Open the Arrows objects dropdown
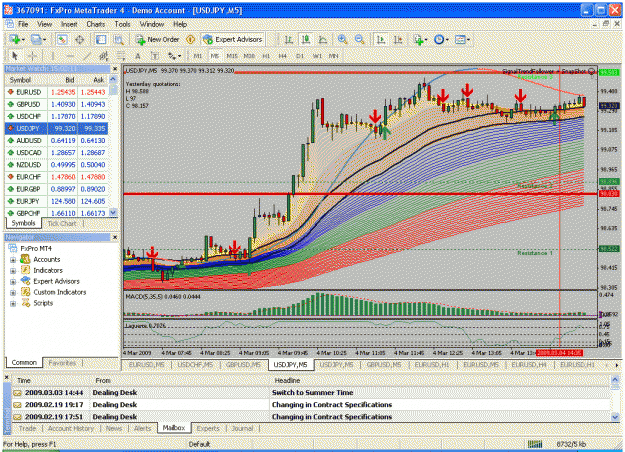 coord(174,56)
